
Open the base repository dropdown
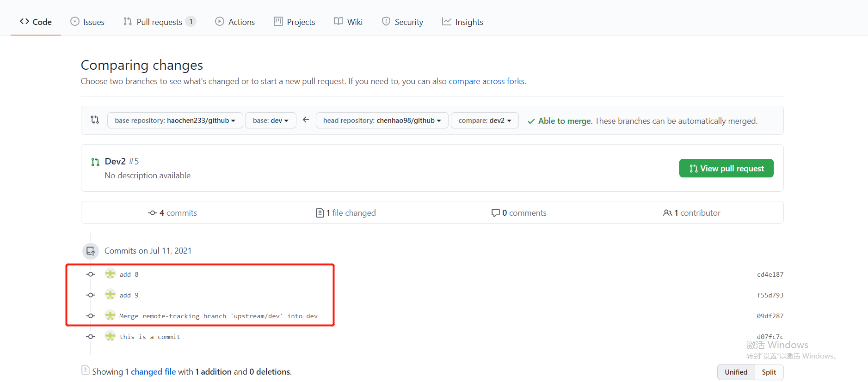click(175, 121)
